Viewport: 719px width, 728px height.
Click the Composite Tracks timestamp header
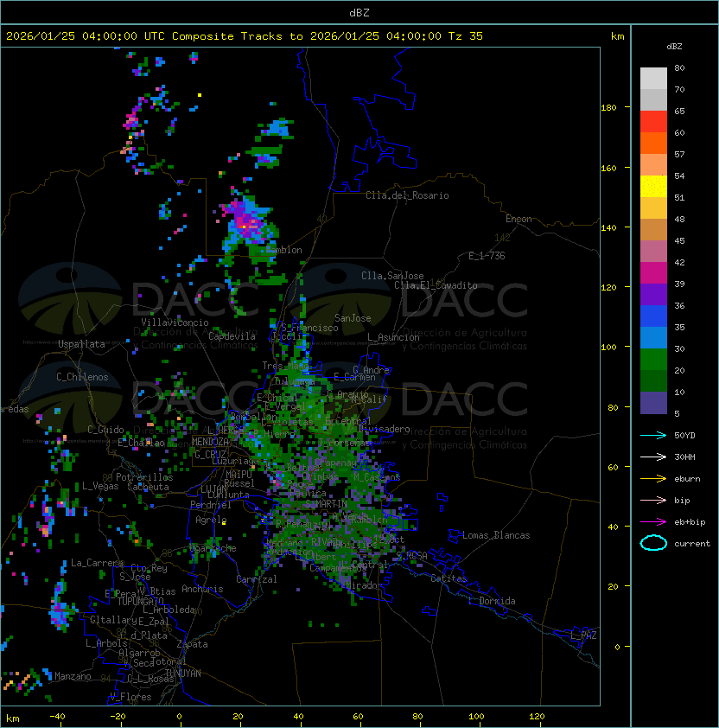(245, 36)
